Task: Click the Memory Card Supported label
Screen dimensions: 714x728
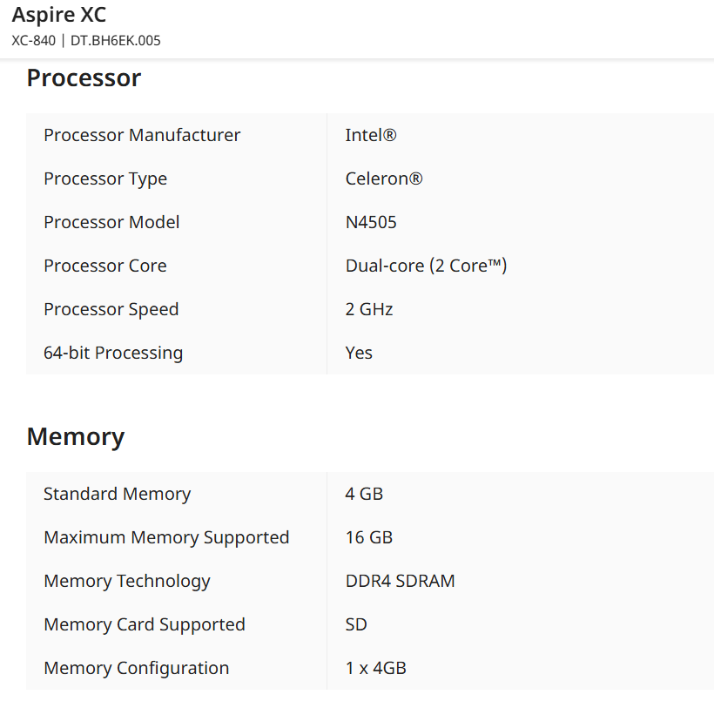Action: coord(145,624)
